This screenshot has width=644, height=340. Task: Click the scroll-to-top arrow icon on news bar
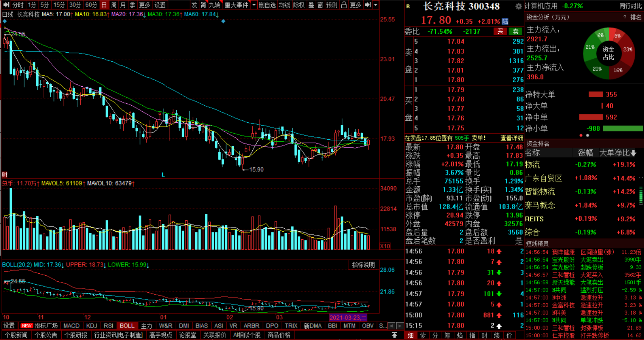[394, 335]
